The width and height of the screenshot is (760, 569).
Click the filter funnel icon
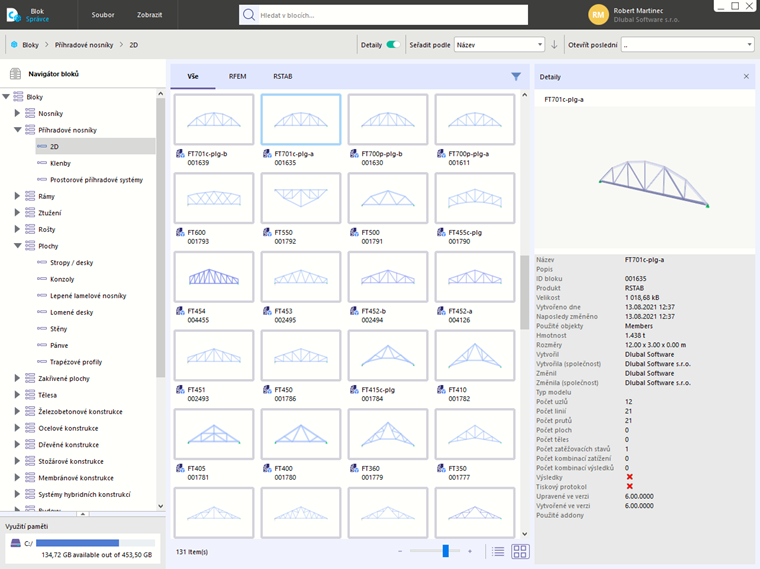click(516, 77)
